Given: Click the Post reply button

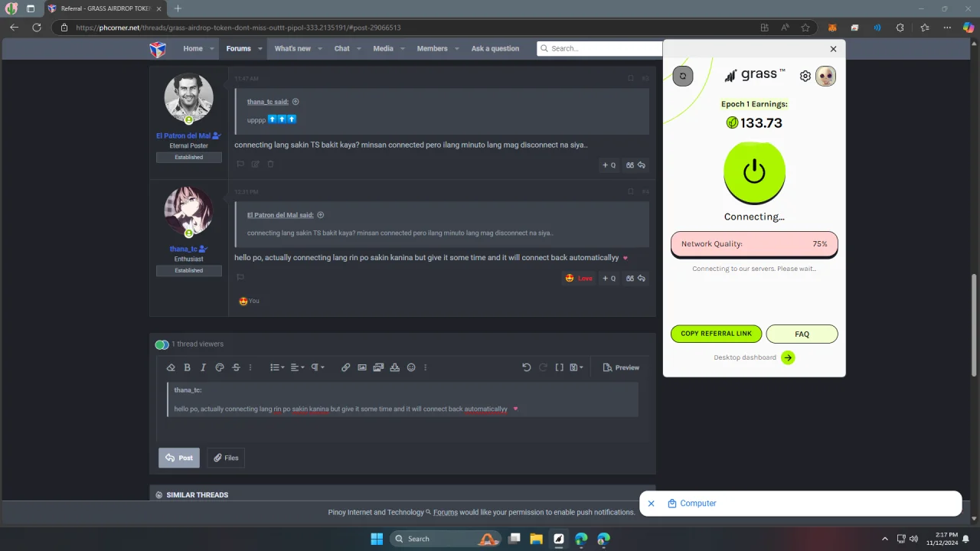Looking at the screenshot, I should pyautogui.click(x=179, y=458).
